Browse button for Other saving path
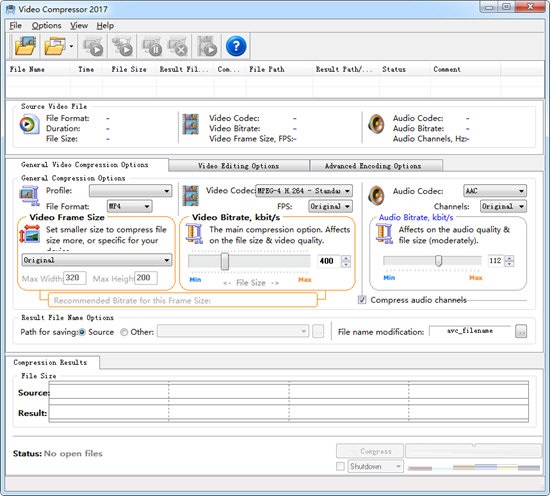Image resolution: width=550 pixels, height=496 pixels. pyautogui.click(x=318, y=331)
